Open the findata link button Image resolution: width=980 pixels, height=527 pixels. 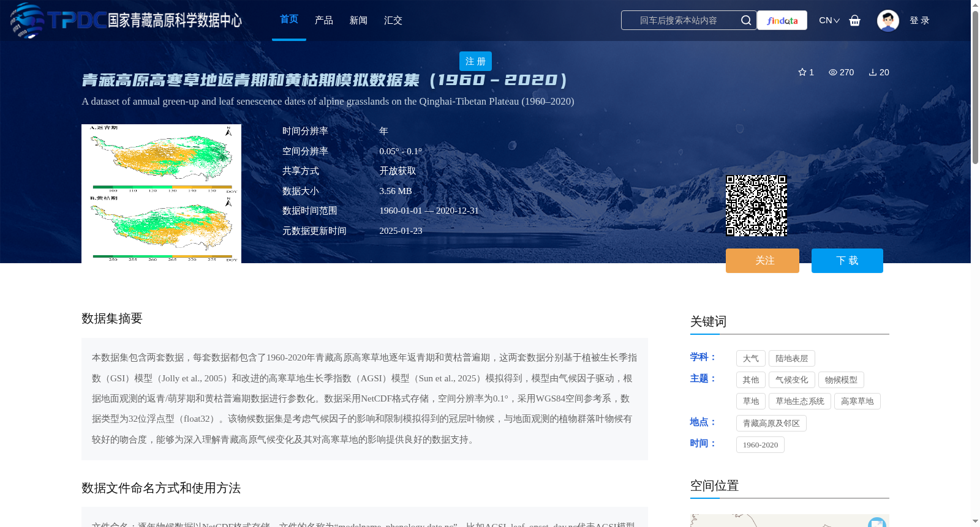click(782, 20)
